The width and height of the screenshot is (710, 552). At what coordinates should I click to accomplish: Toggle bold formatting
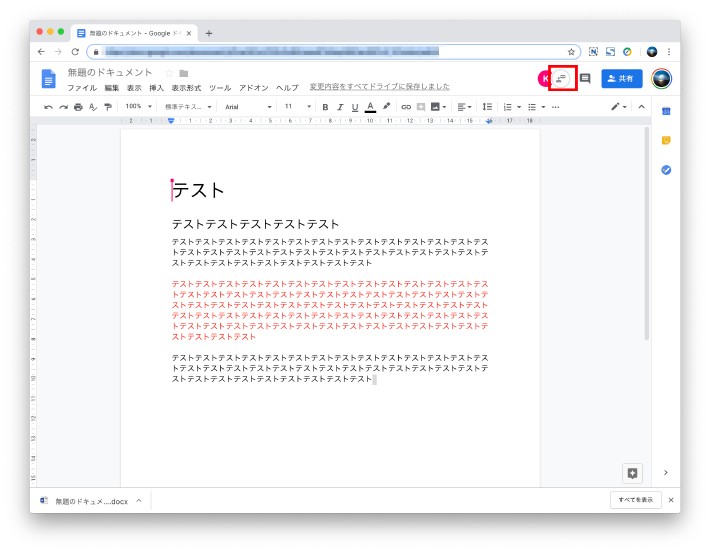click(325, 107)
